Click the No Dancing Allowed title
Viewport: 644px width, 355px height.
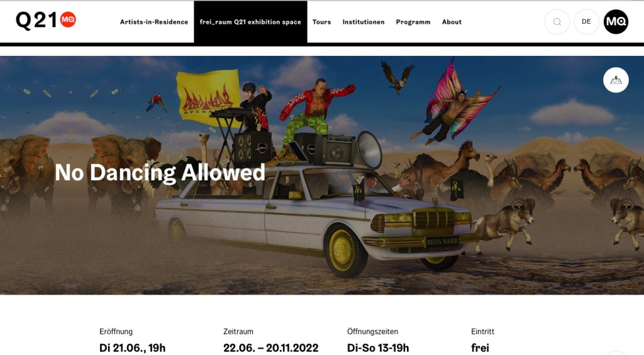coord(160,172)
